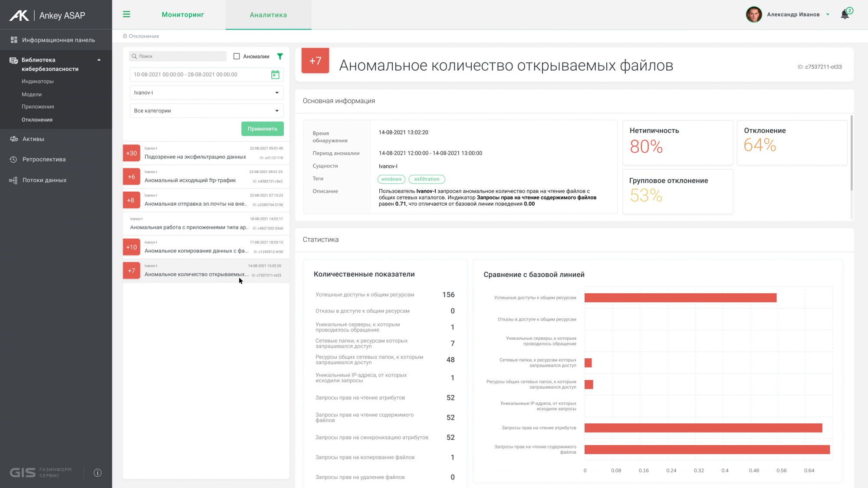This screenshot has width=868, height=488.
Task: Click the green filter funnel icon
Action: 280,56
